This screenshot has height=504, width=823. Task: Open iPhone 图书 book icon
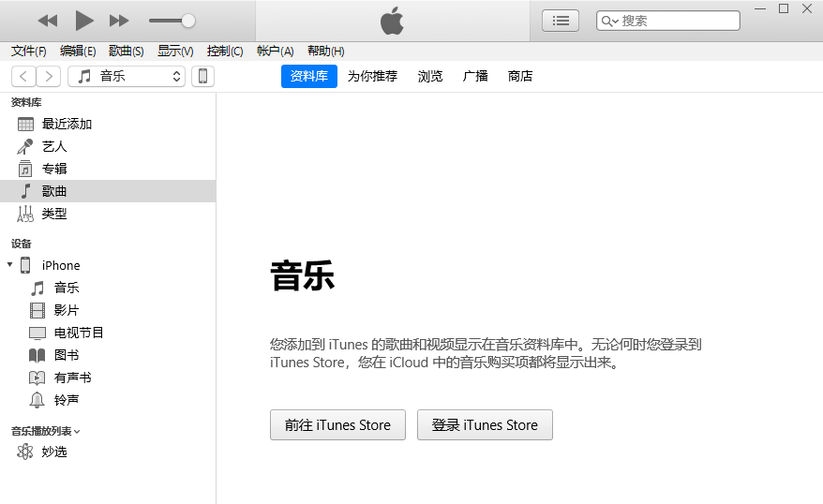[x=37, y=356]
